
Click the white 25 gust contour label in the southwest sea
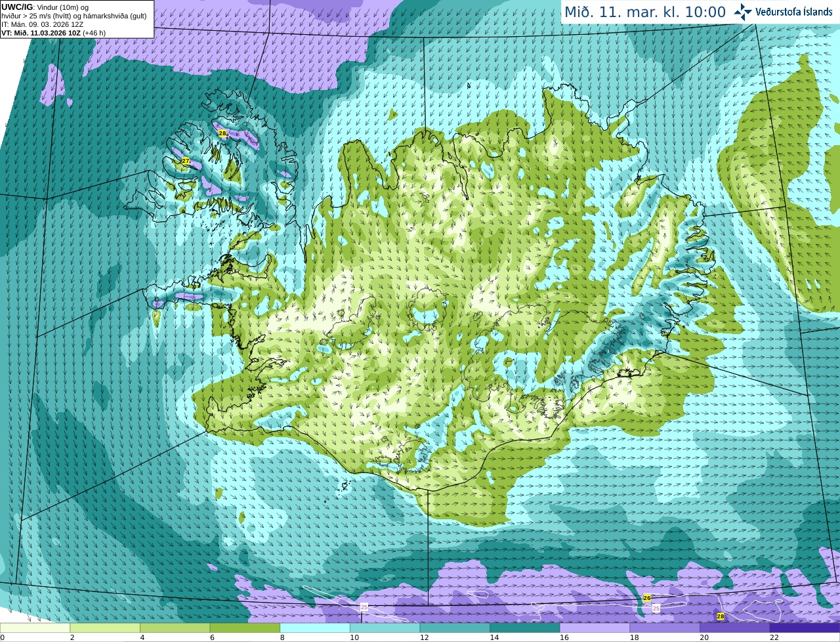[x=364, y=607]
